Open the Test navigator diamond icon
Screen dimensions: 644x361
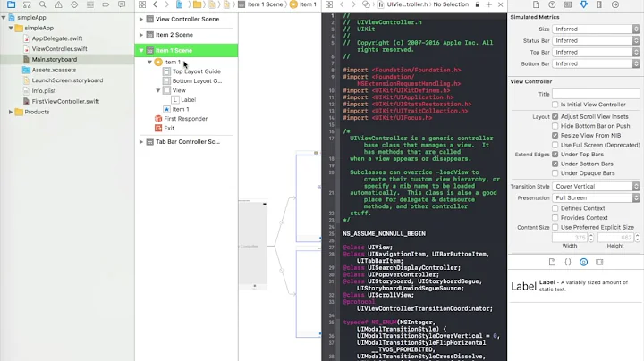tap(74, 4)
